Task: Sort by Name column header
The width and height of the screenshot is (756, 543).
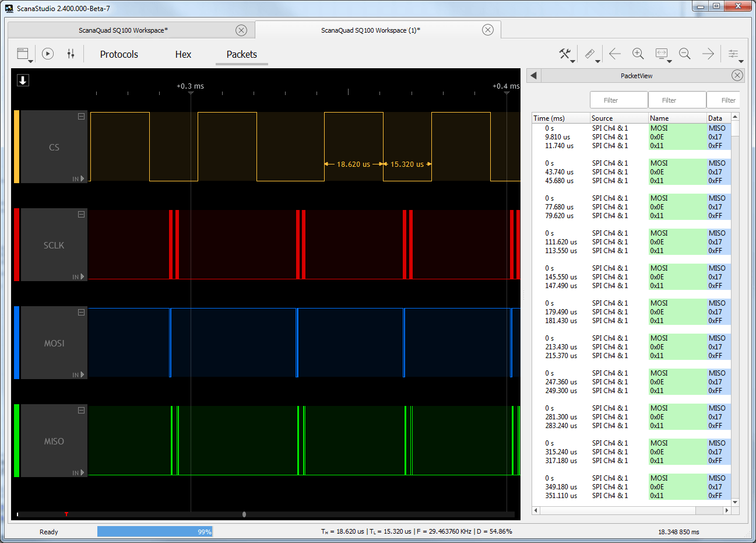Action: click(x=677, y=118)
